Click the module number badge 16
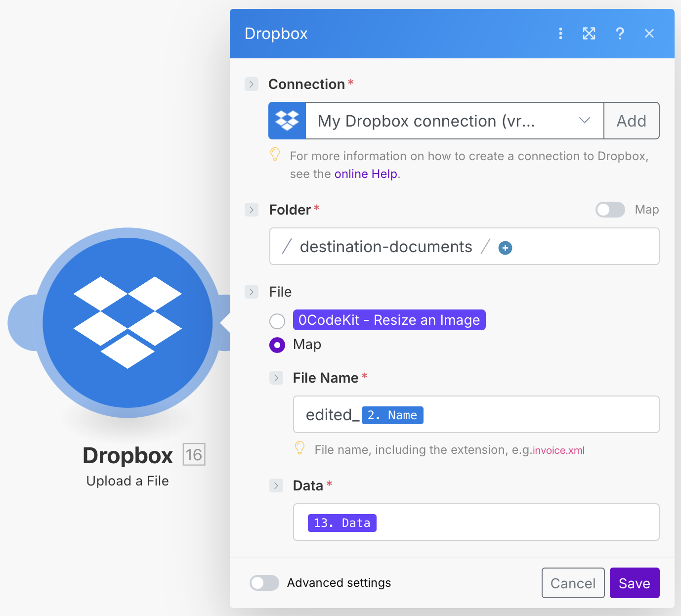The height and width of the screenshot is (616, 681). (x=194, y=454)
